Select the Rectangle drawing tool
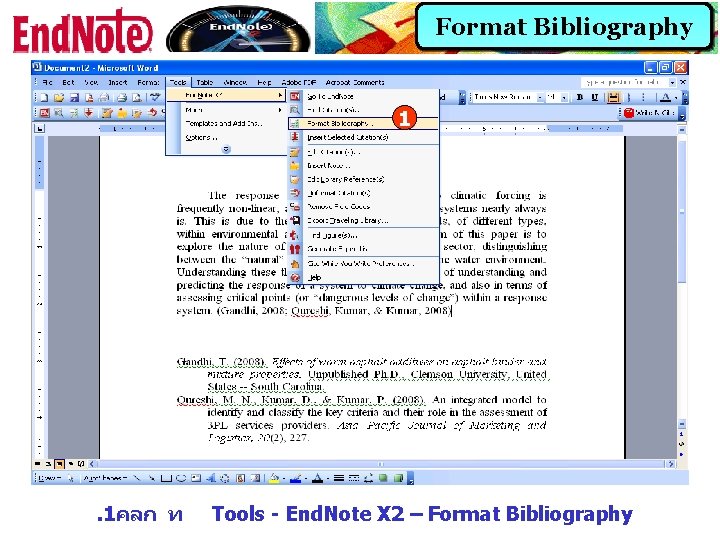Screen dimensions: 720x540 tap(166, 478)
